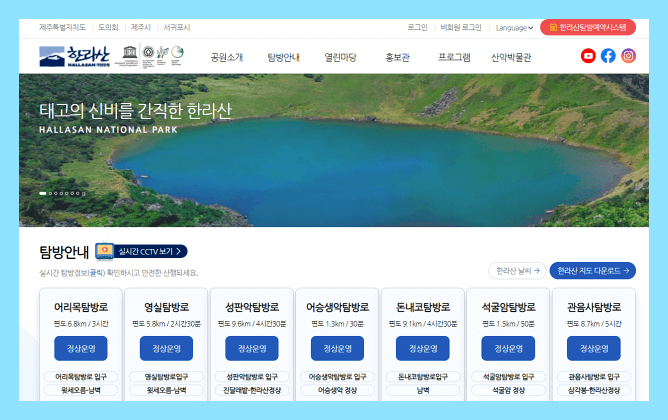Open the 열린마당 menu
This screenshot has width=668, height=420.
(340, 57)
